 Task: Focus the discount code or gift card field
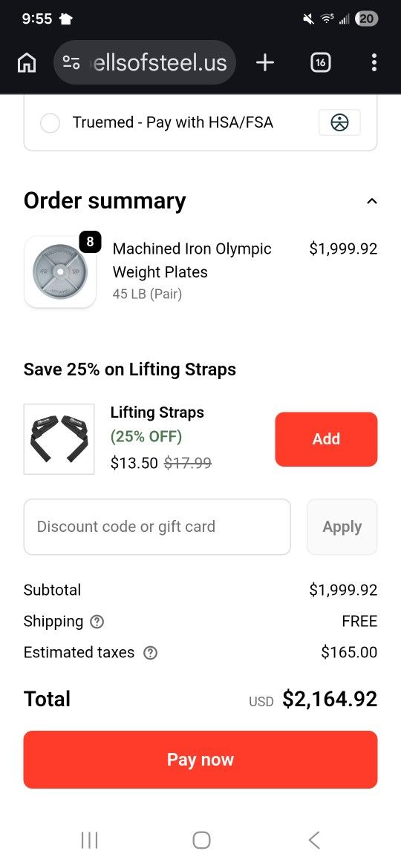[157, 527]
